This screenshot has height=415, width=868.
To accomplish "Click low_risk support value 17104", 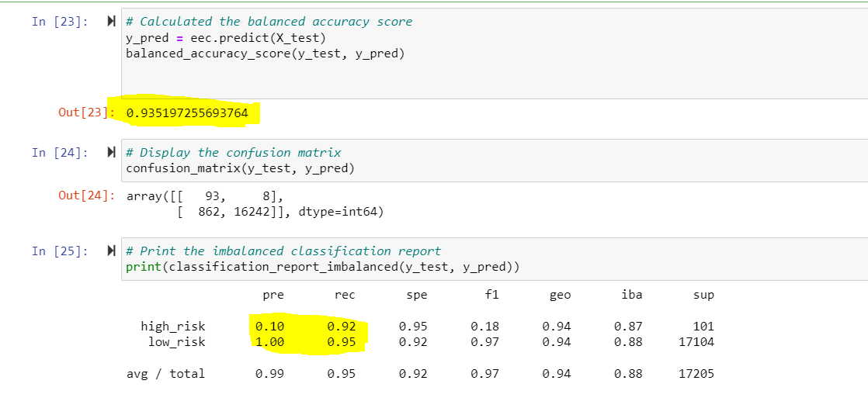I will click(696, 343).
